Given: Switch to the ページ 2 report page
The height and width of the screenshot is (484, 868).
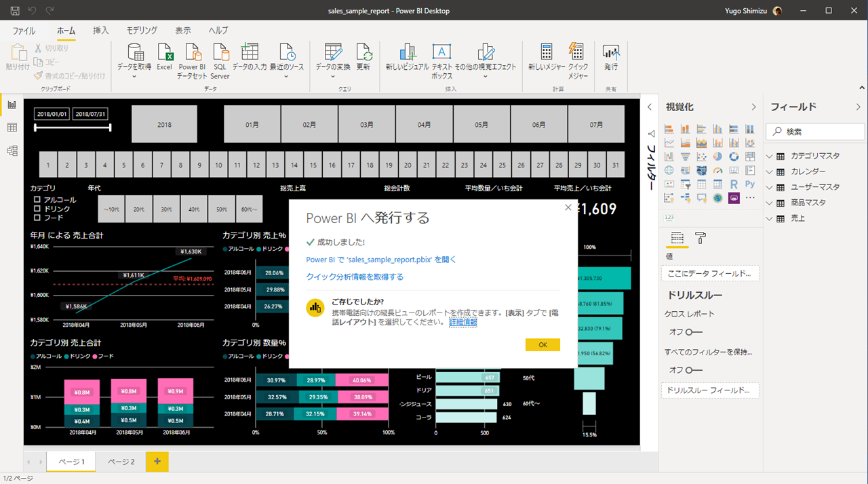Looking at the screenshot, I should (120, 462).
